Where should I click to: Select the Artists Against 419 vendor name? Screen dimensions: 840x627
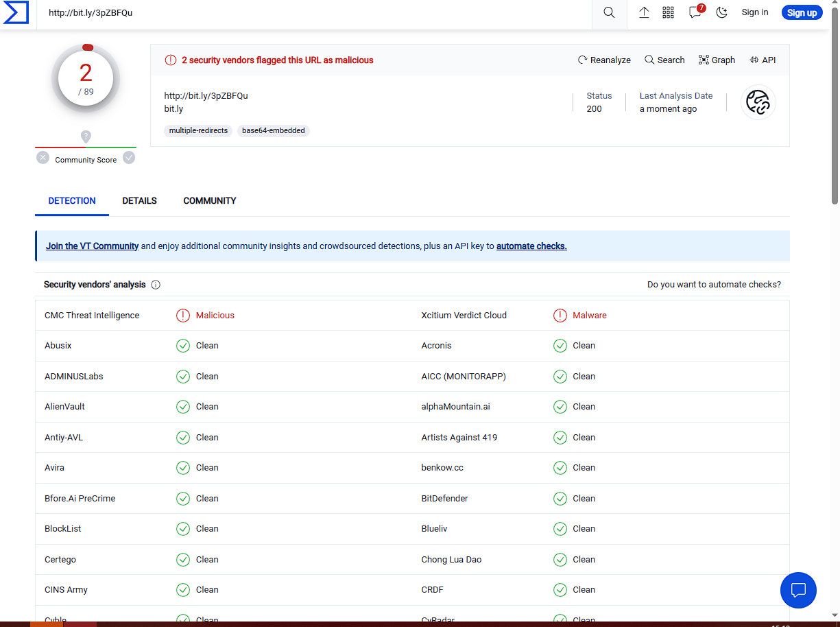pos(459,438)
